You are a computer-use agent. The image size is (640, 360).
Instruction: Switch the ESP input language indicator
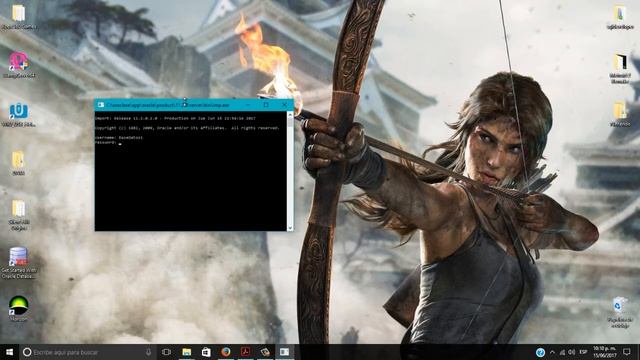coord(583,352)
